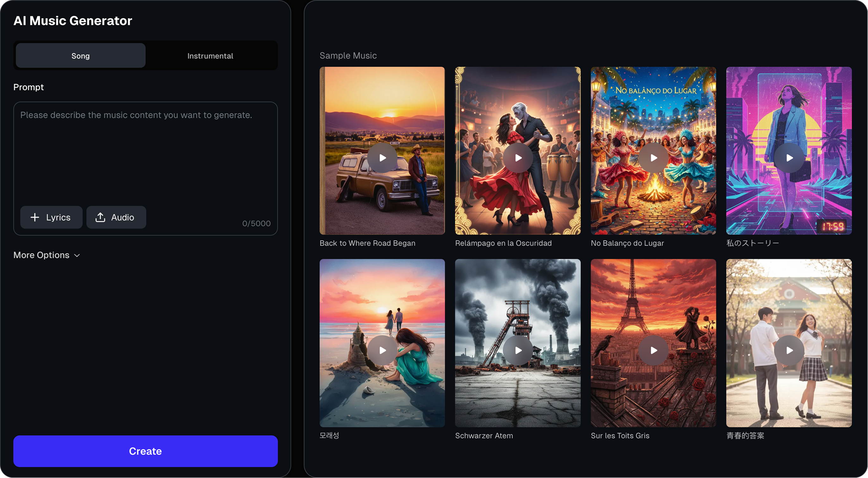
Task: Play the Sur les Toits Gris sample
Action: coord(653,350)
